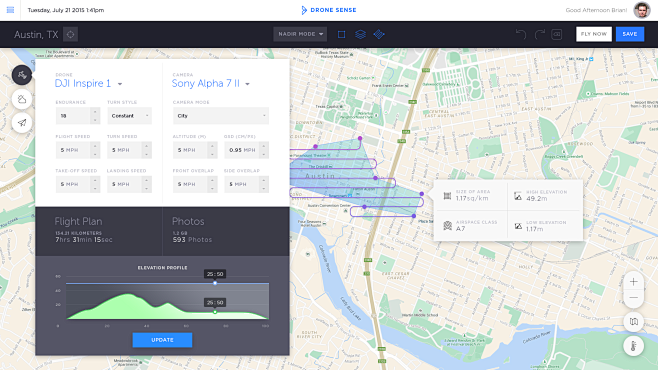
Task: Click the Fly Now button
Action: tap(594, 34)
